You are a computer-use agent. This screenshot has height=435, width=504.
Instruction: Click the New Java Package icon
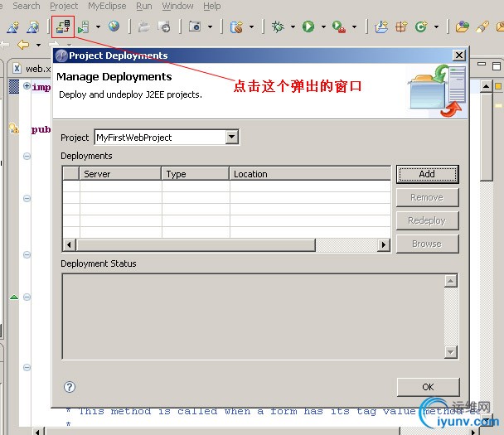(401, 27)
